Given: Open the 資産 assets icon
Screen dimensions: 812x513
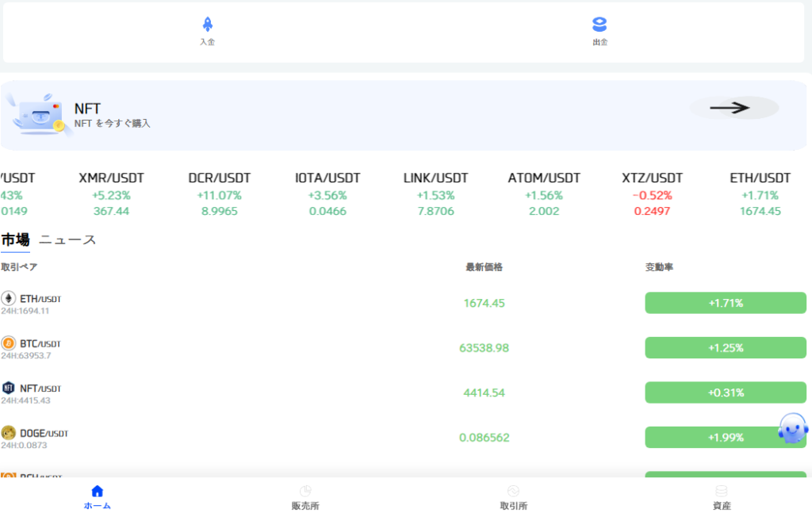Looking at the screenshot, I should 722,491.
